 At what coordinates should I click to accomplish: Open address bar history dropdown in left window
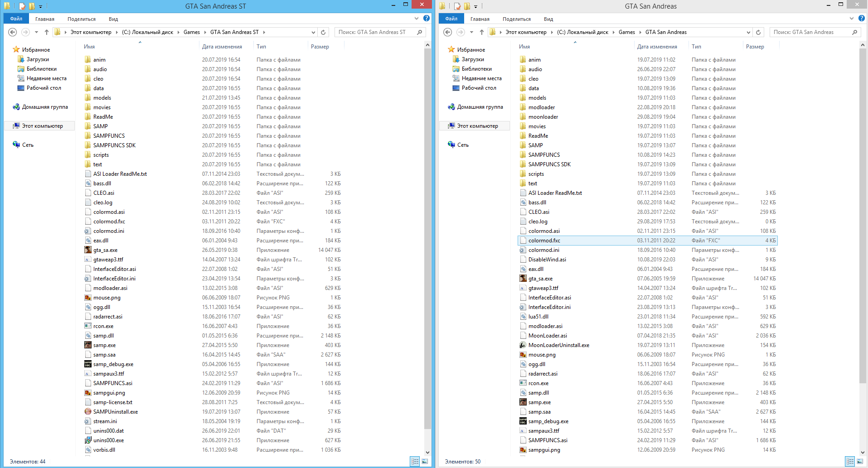coord(313,32)
